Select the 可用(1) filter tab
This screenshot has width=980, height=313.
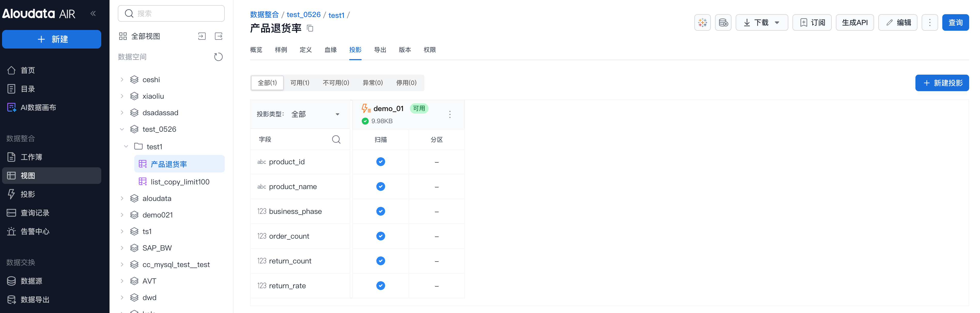pyautogui.click(x=299, y=83)
